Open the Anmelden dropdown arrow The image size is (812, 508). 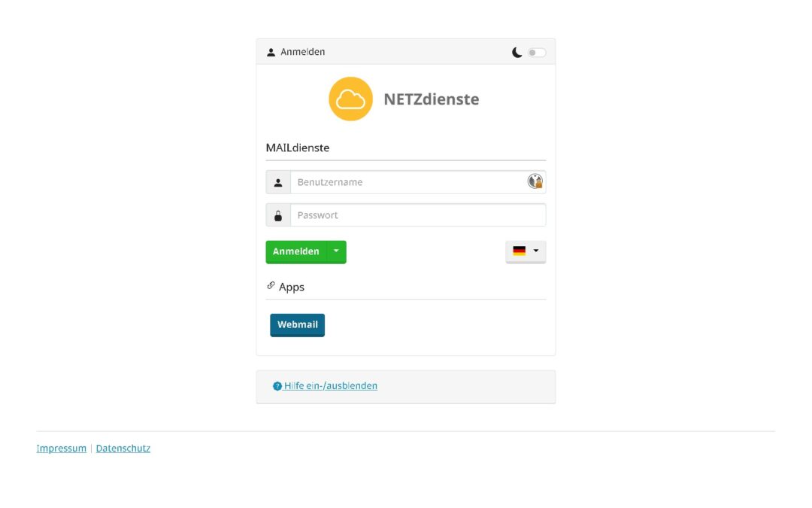[336, 251]
